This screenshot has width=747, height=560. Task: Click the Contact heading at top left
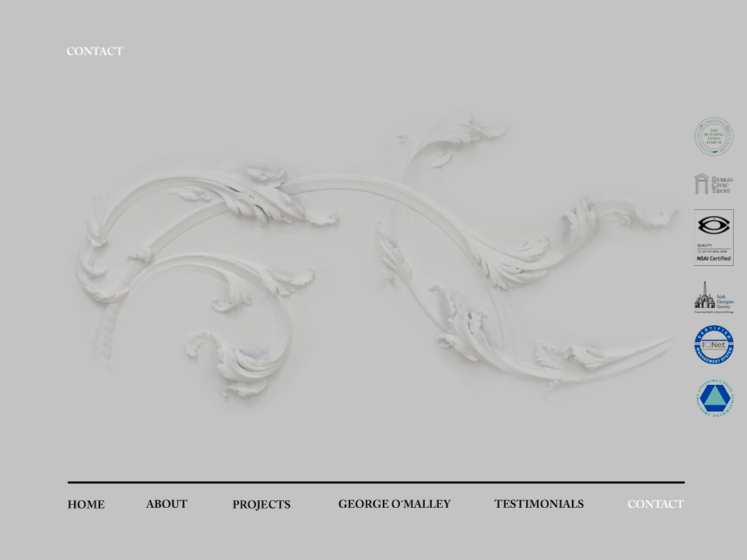(x=95, y=51)
